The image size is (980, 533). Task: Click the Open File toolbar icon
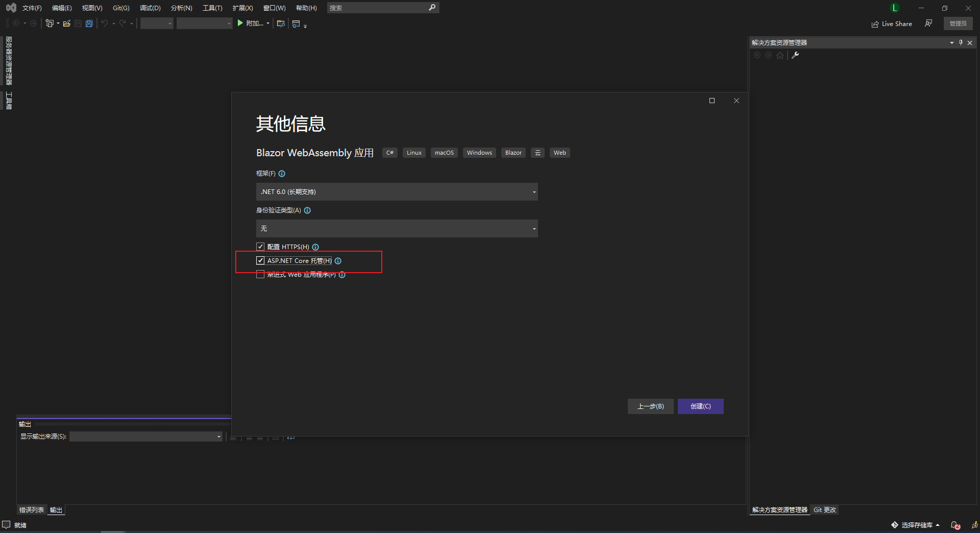coord(67,23)
